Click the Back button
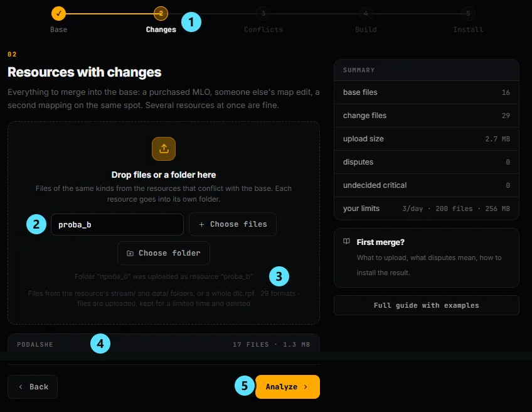This screenshot has width=532, height=412. 33,386
